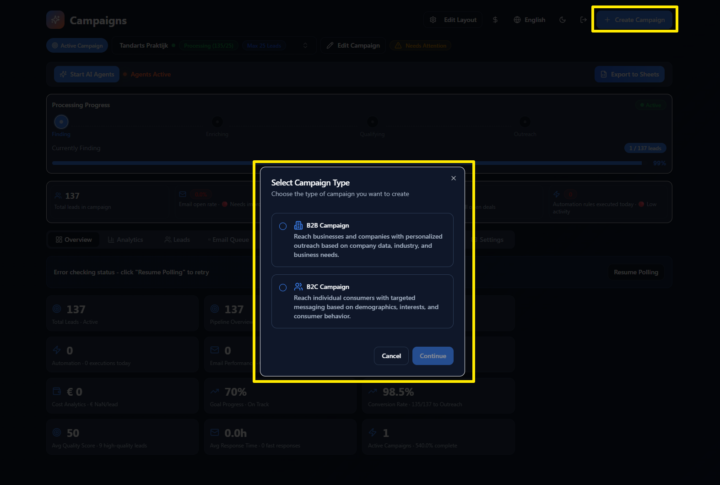The height and width of the screenshot is (485, 720).
Task: Click Edit Layout in the header
Action: 454,20
